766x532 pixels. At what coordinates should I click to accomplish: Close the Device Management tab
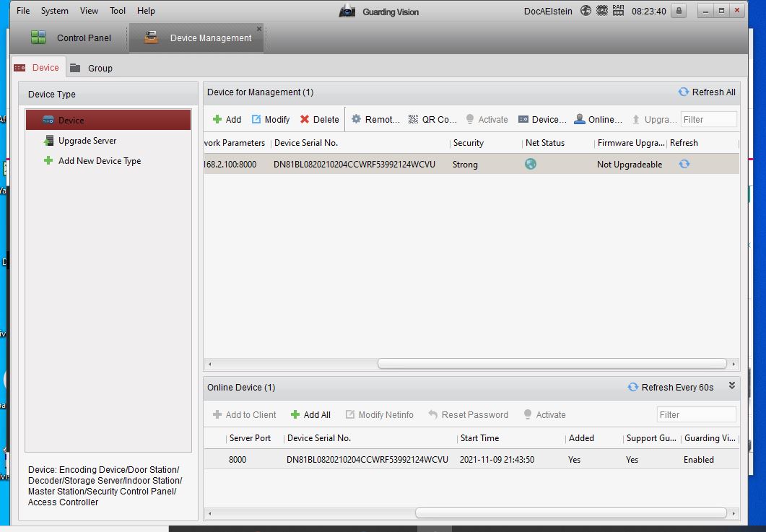tap(259, 29)
